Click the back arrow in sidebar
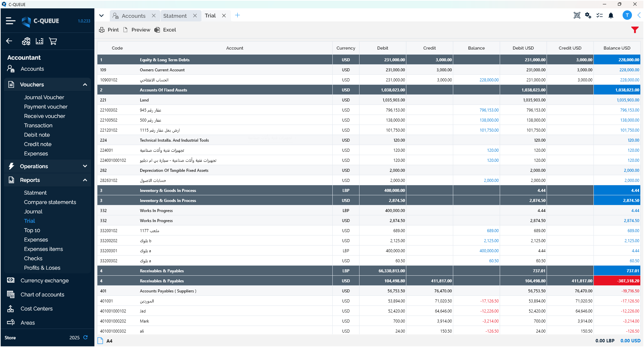The height and width of the screenshot is (347, 644). (x=9, y=41)
